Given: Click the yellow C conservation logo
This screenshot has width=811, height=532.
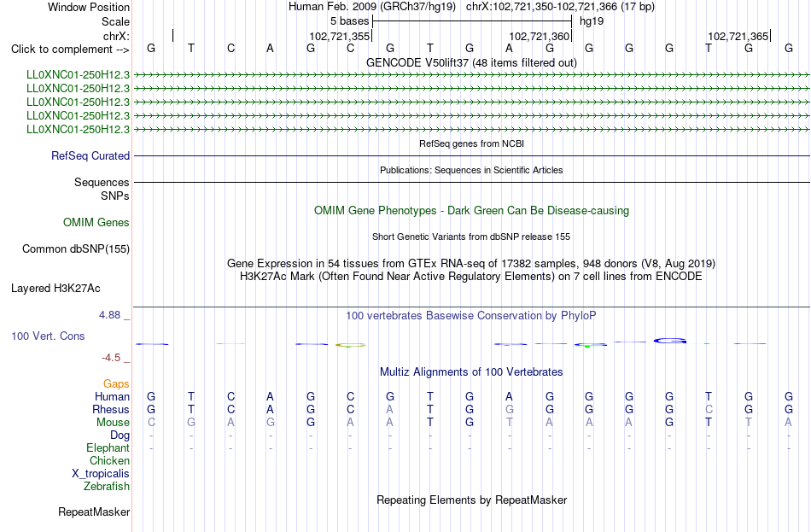Looking at the screenshot, I should coord(351,345).
